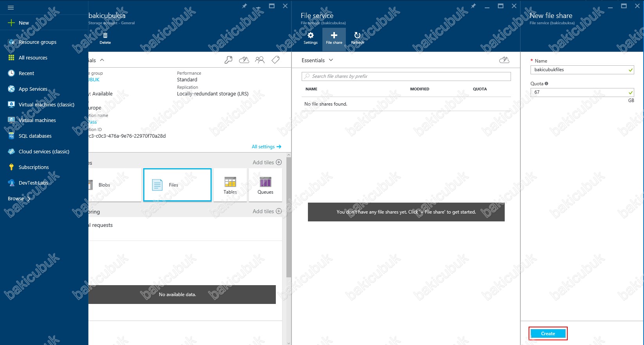This screenshot has height=345, width=644.
Task: Click the QUOTA column header
Action: (x=480, y=89)
